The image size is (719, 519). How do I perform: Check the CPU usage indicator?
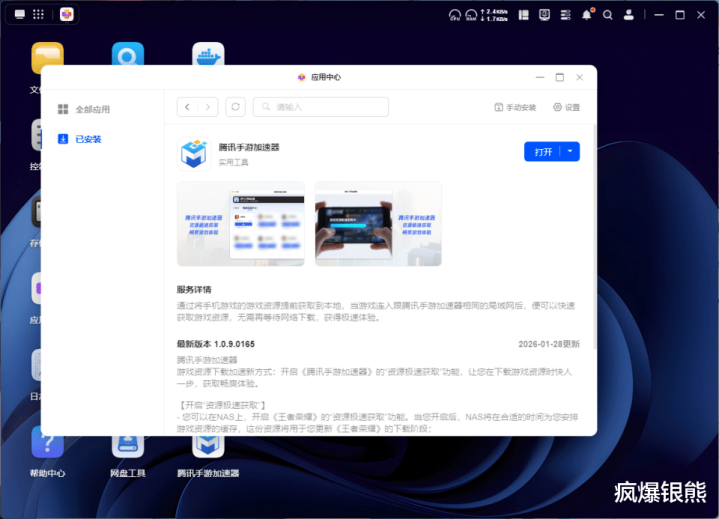tap(454, 15)
